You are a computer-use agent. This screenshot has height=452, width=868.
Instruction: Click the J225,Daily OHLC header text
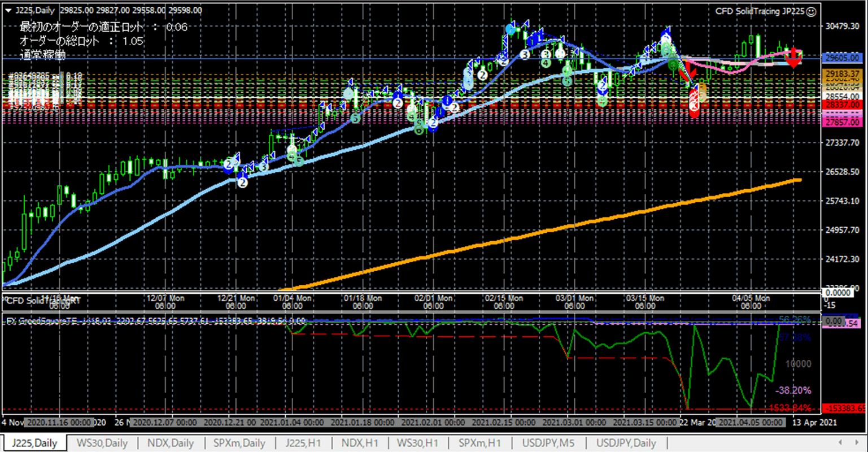tap(108, 10)
